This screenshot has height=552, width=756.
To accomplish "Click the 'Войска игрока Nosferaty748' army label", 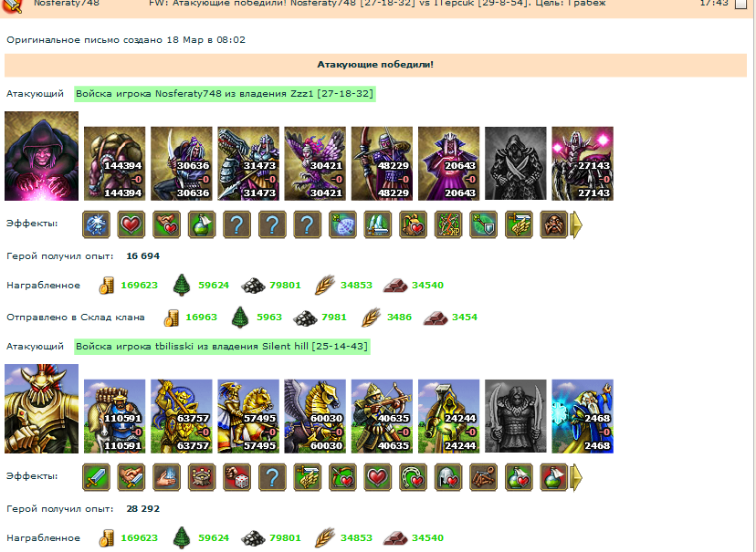I will coord(225,93).
